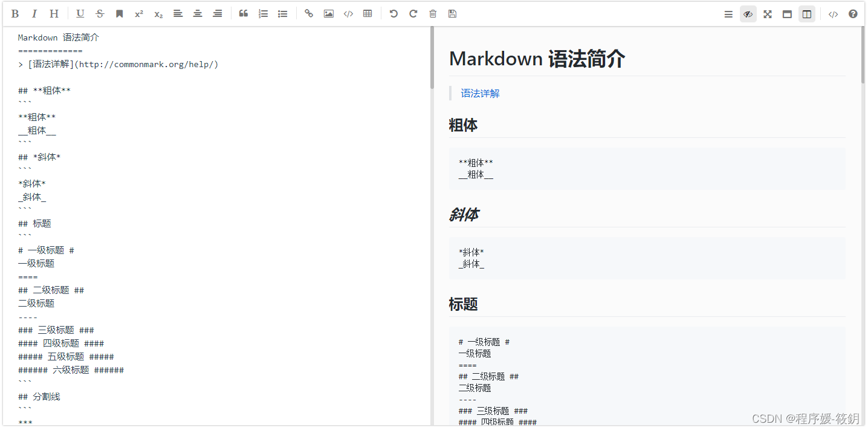The image size is (868, 430).
Task: Click "## *斜体*" line in the editor
Action: point(39,157)
